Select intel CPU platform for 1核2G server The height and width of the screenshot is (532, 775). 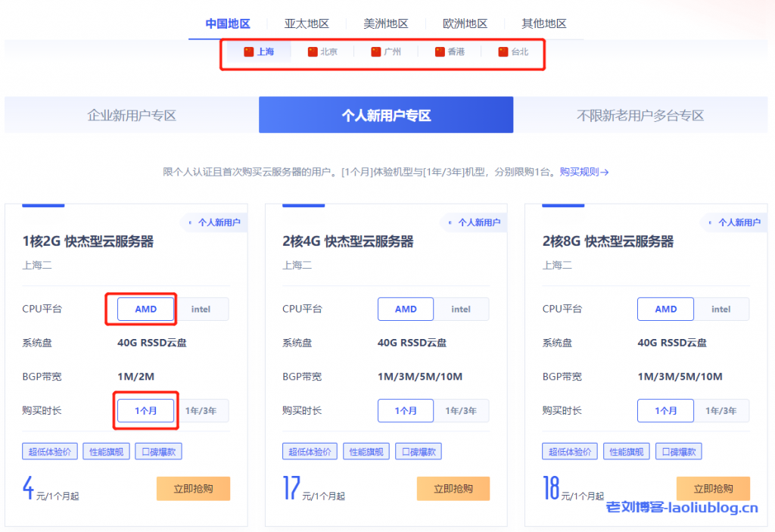click(201, 309)
